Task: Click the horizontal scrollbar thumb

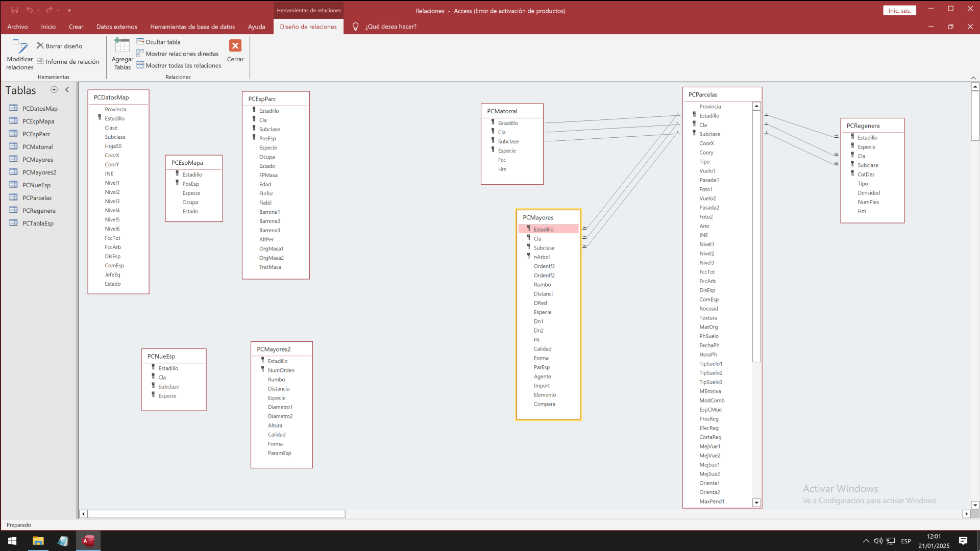Action: [216, 514]
